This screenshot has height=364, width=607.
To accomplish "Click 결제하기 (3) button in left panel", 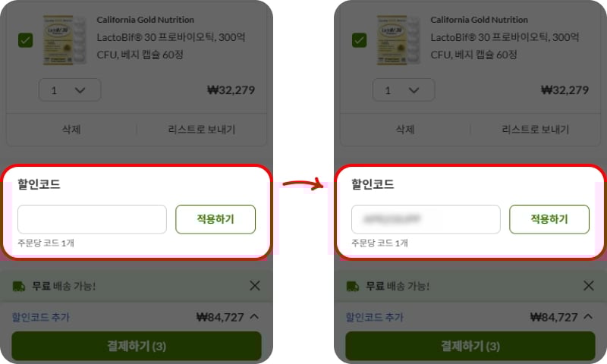I will [x=137, y=346].
